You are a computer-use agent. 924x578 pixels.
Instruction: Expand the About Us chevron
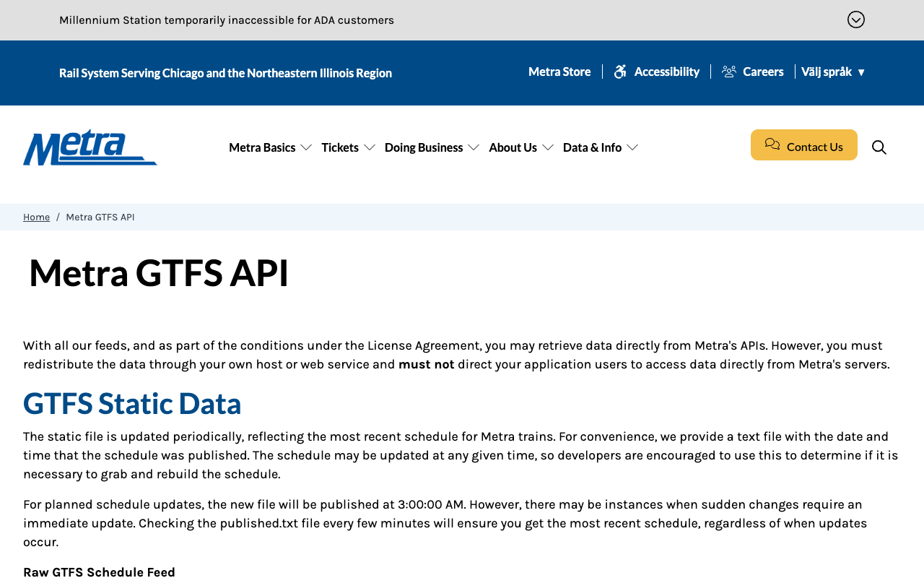pyautogui.click(x=548, y=147)
